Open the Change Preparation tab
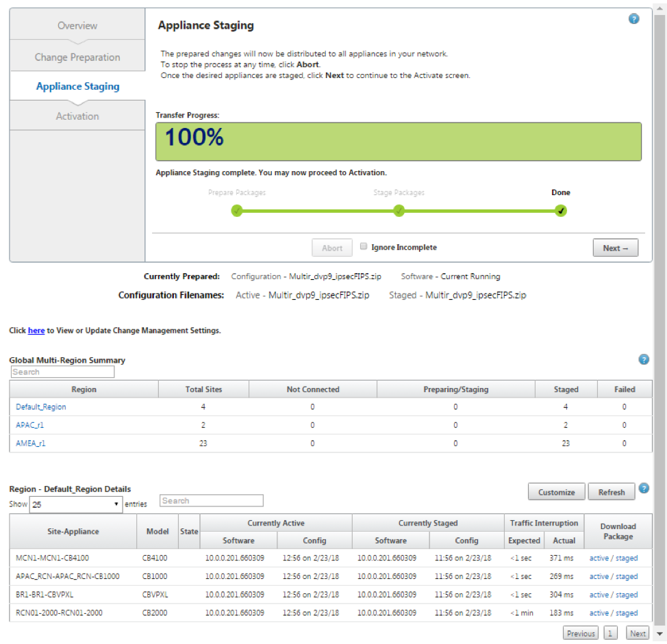This screenshot has width=667, height=644. (x=77, y=57)
